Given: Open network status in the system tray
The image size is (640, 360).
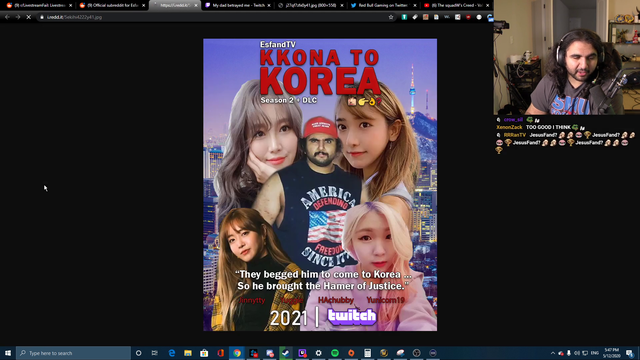Looking at the screenshot, I should point(585,353).
